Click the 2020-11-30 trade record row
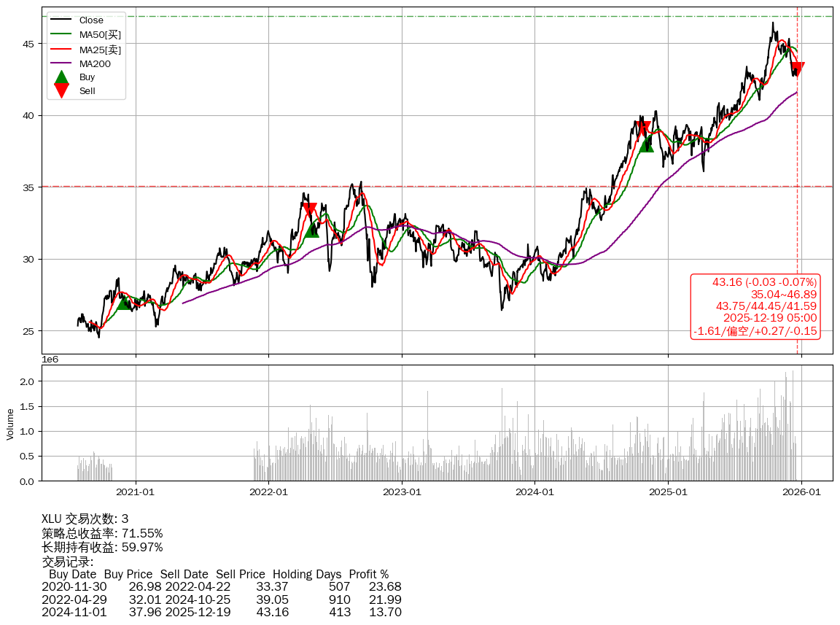Image resolution: width=840 pixels, height=625 pixels. pyautogui.click(x=221, y=587)
